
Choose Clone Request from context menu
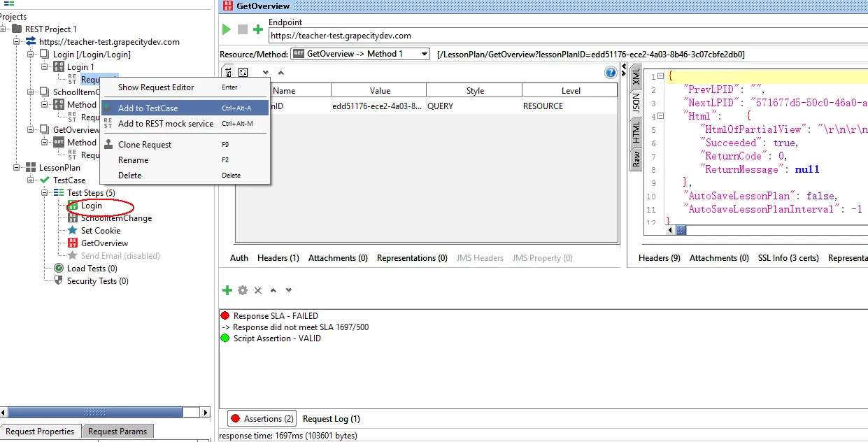[x=185, y=145]
